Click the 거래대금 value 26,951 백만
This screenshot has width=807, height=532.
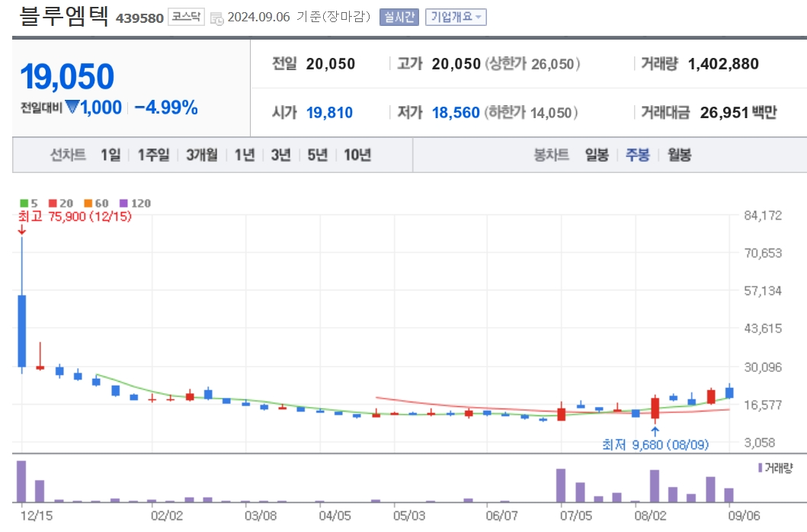738,112
